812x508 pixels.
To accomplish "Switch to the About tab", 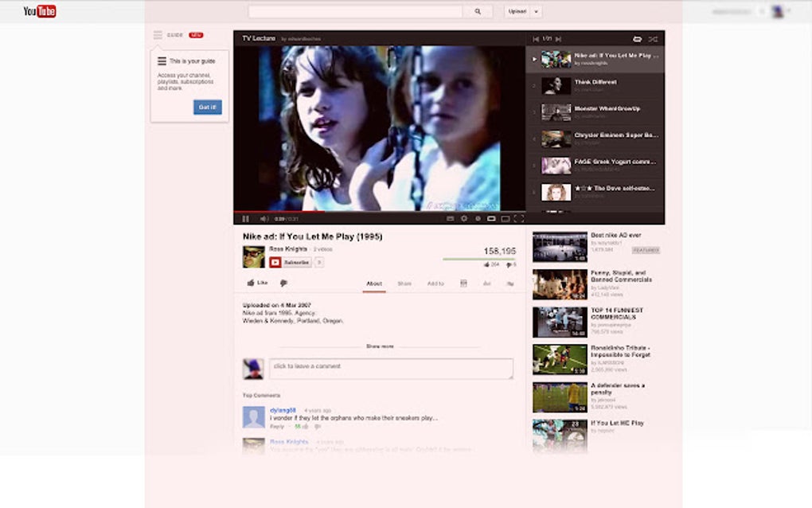I will point(374,283).
